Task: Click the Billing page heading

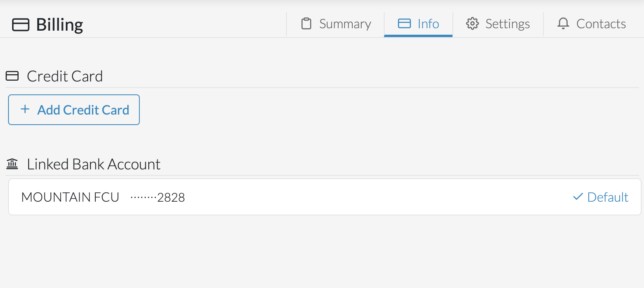Action: tap(59, 25)
